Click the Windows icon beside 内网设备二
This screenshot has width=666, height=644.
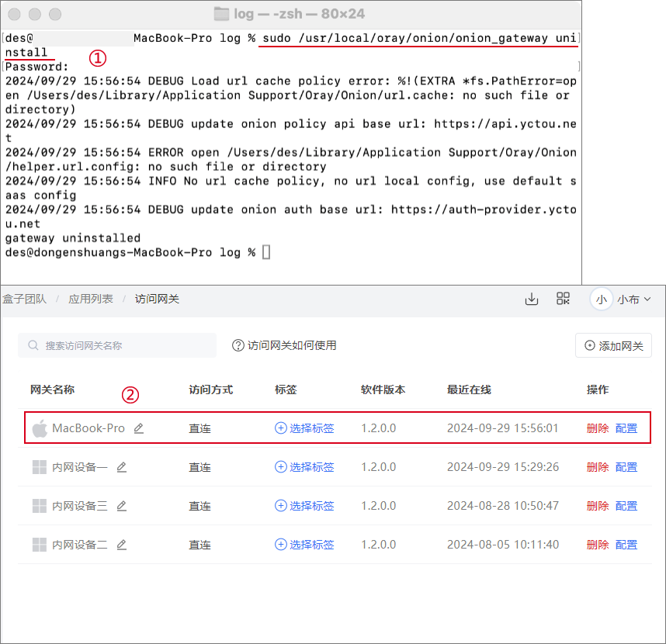40,544
